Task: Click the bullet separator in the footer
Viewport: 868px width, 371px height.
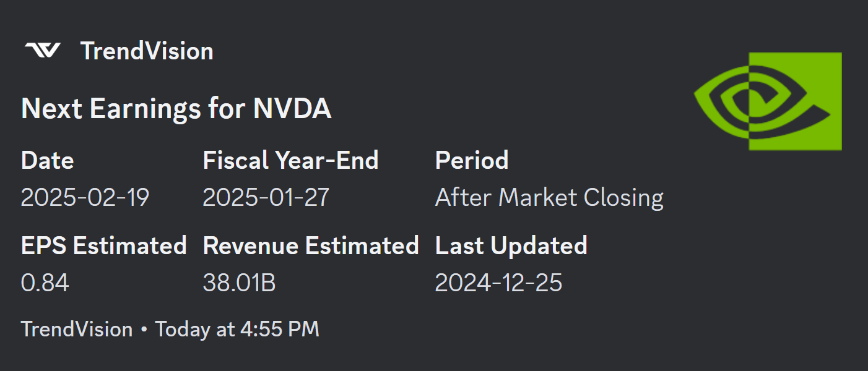Action: click(x=144, y=330)
